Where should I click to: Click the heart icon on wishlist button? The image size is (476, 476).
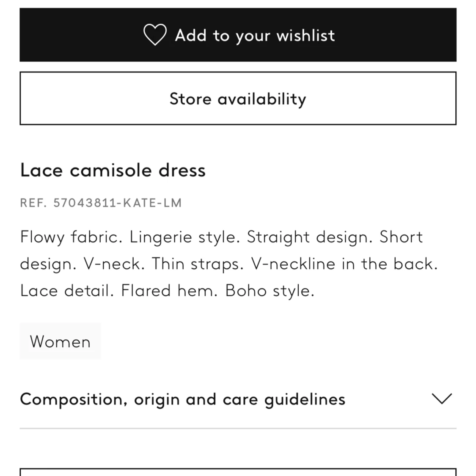pos(155,35)
